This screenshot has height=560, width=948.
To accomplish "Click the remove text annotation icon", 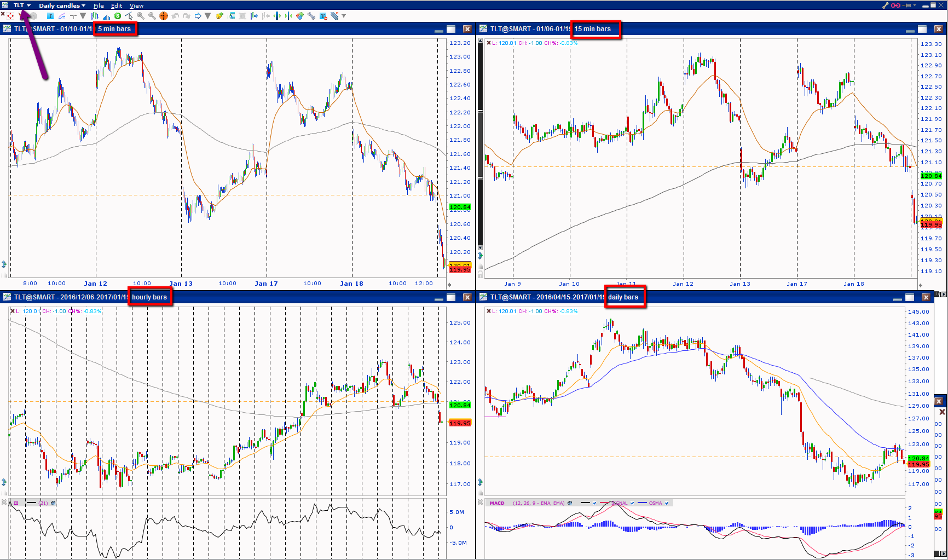I will 323,16.
